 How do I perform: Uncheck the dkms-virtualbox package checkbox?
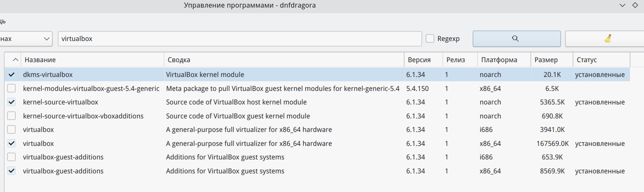click(11, 74)
